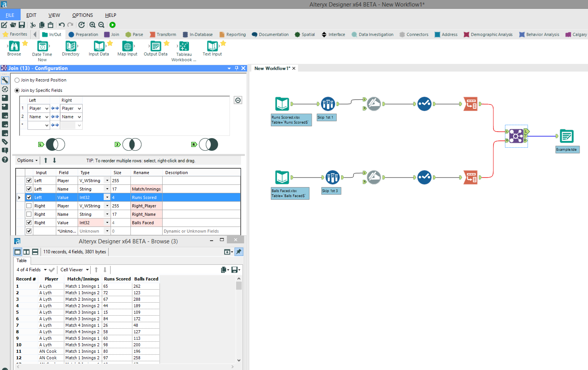Click the Save workflow toolbar icon
The width and height of the screenshot is (588, 370).
pos(22,25)
